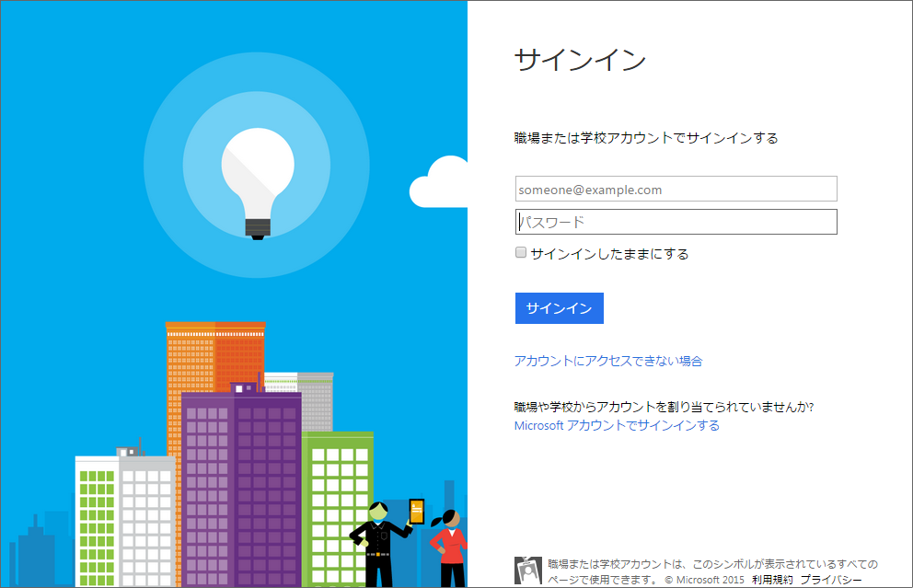
Task: Click the サインイン page heading
Action: click(580, 60)
